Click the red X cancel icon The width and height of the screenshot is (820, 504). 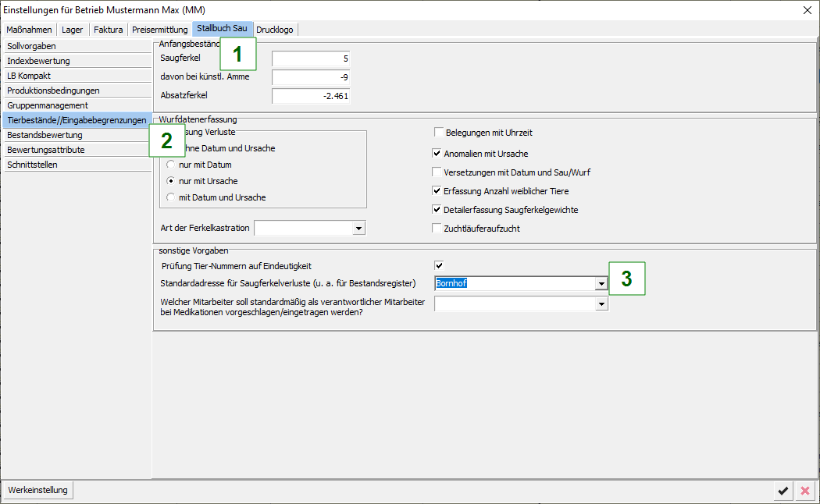tap(804, 490)
